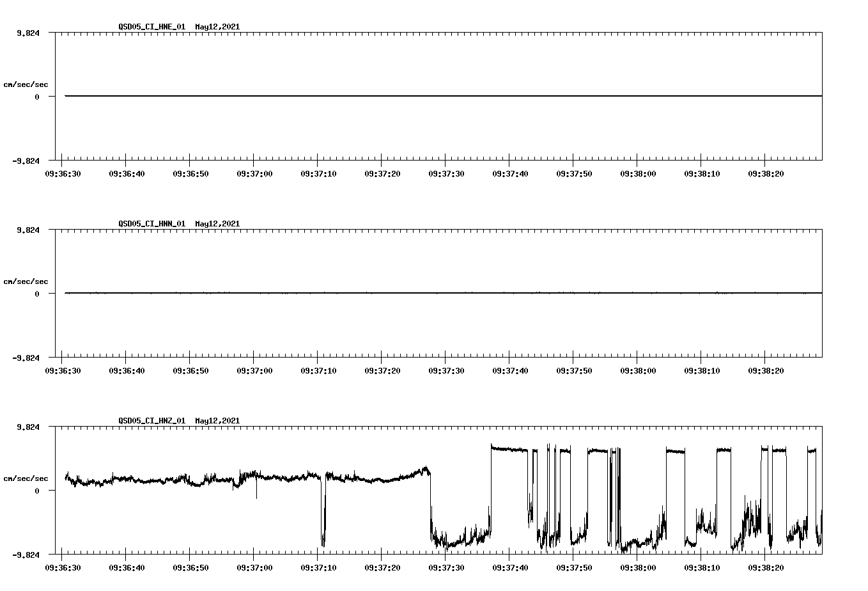
Task: Click the zero baseline label on HNN panel
Action: [x=36, y=292]
